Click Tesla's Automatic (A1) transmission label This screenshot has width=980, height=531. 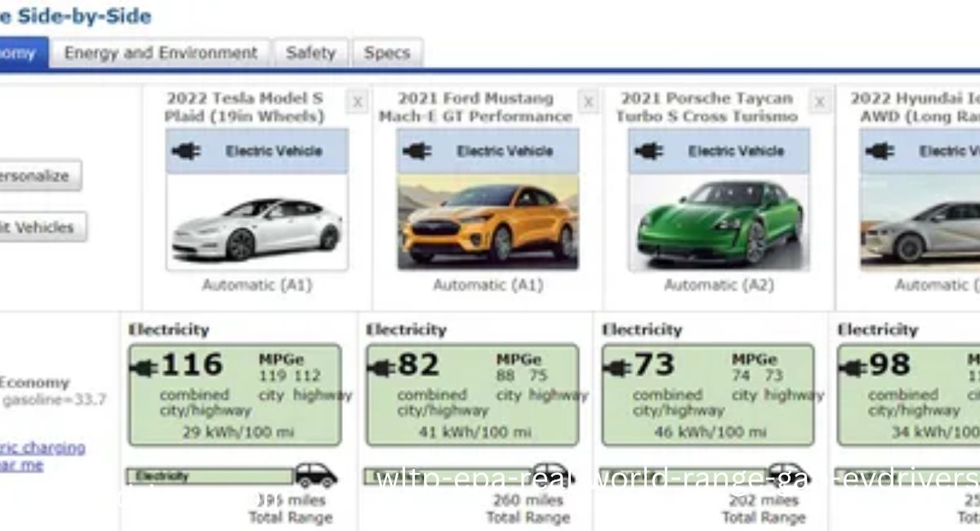[257, 285]
